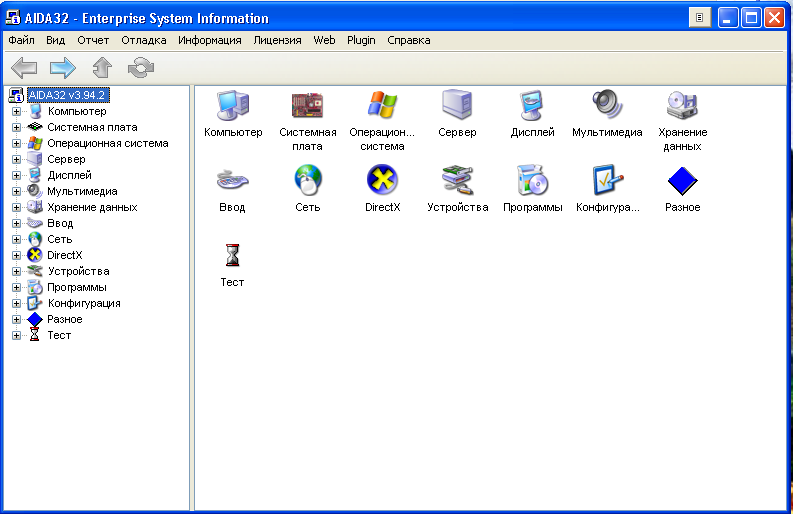Open the Дисплей monitor icon in right pane
The width and height of the screenshot is (793, 514).
coord(532,105)
